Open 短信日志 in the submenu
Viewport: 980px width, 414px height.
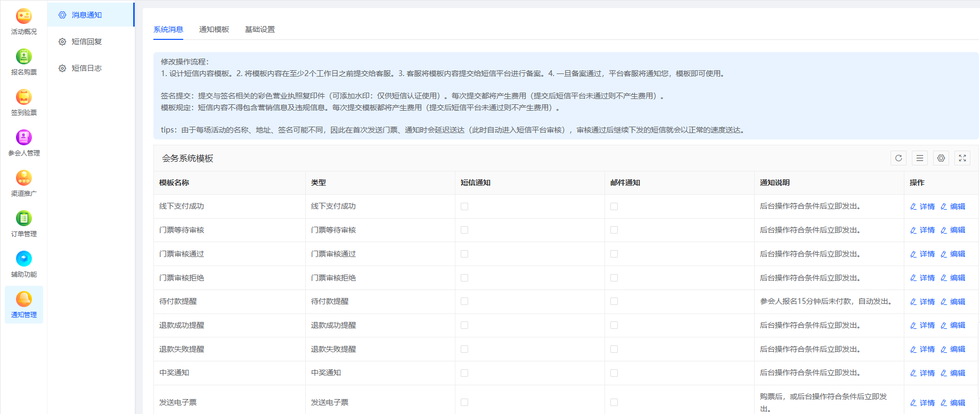point(86,68)
